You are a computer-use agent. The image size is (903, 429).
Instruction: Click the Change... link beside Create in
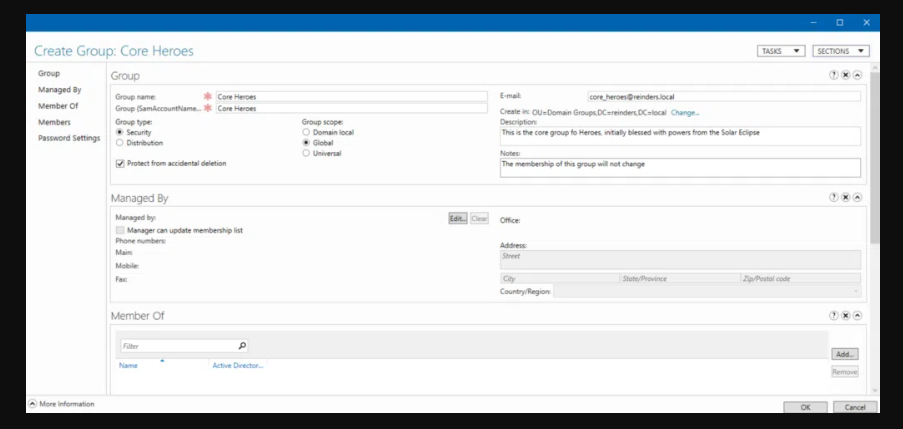pos(685,113)
